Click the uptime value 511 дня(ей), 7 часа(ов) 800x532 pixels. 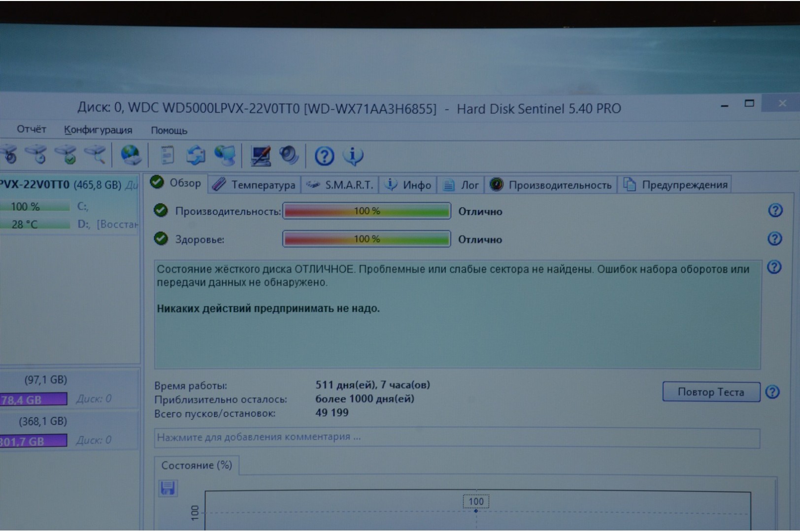(372, 385)
